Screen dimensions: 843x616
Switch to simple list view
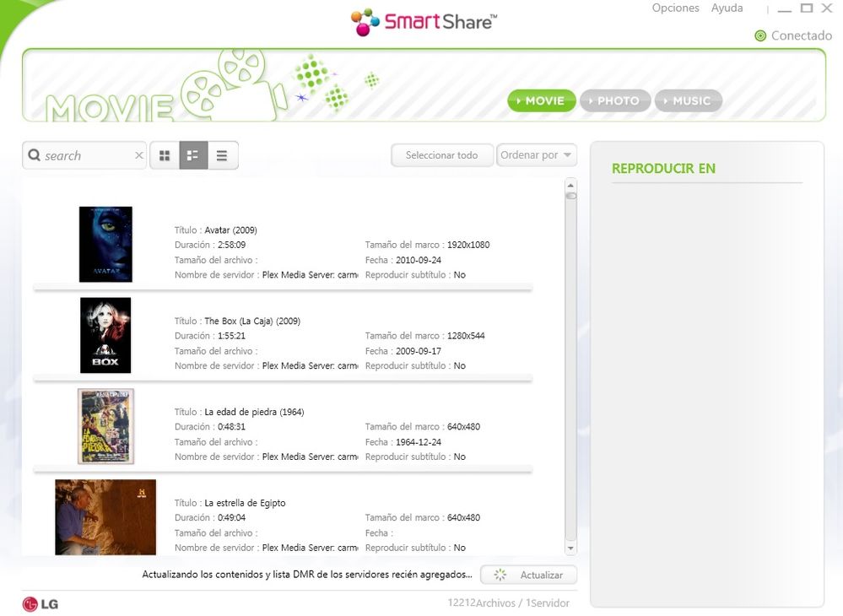click(x=222, y=155)
